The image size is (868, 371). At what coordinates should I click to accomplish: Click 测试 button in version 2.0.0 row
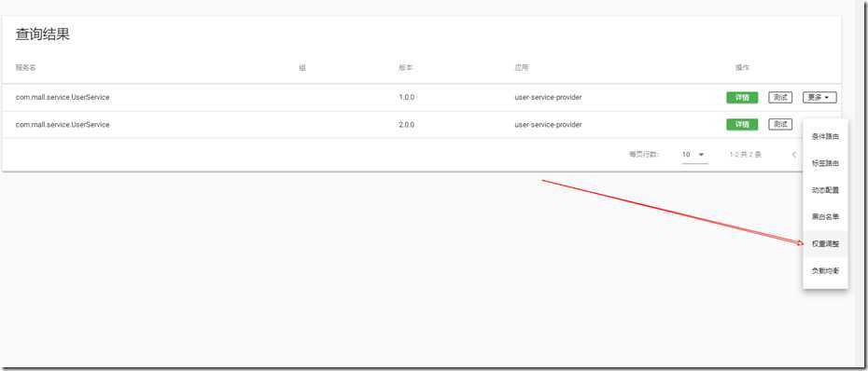pyautogui.click(x=780, y=124)
